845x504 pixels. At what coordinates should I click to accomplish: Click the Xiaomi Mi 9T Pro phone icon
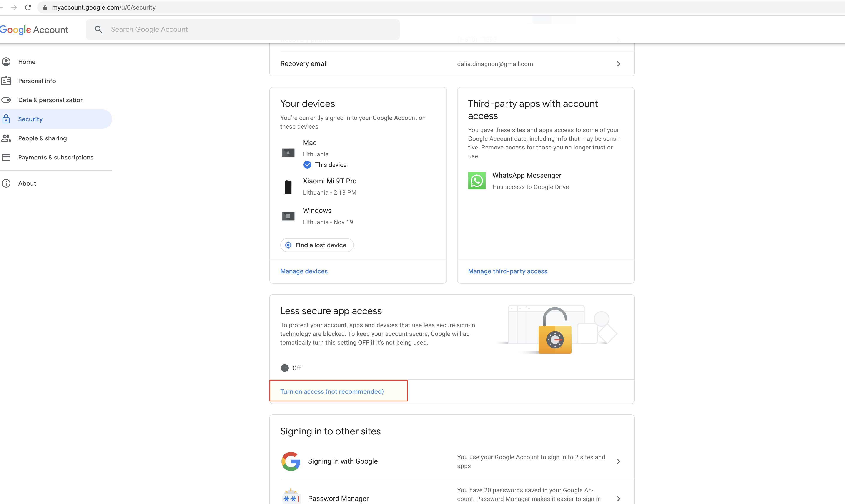tap(288, 187)
